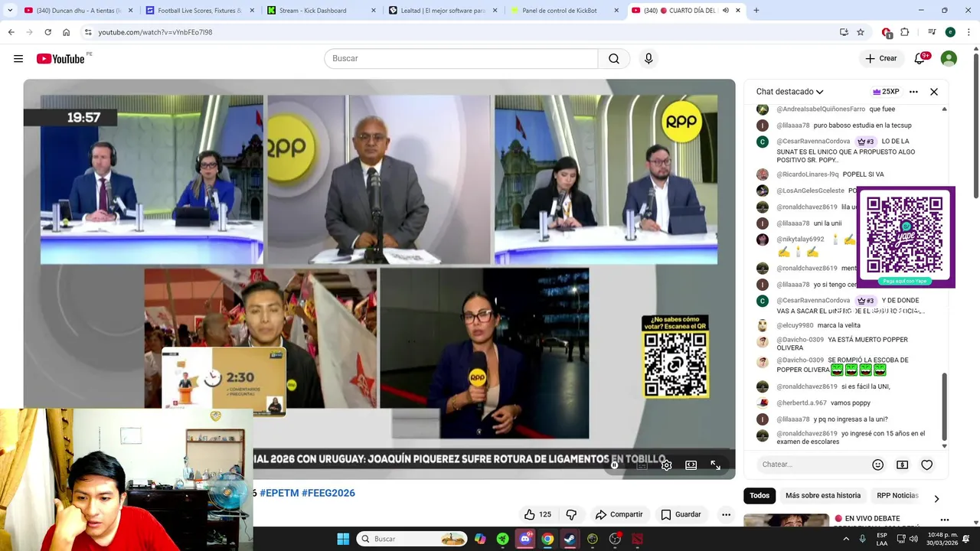Close the live chat panel
Image resolution: width=980 pixels, height=551 pixels.
click(934, 92)
